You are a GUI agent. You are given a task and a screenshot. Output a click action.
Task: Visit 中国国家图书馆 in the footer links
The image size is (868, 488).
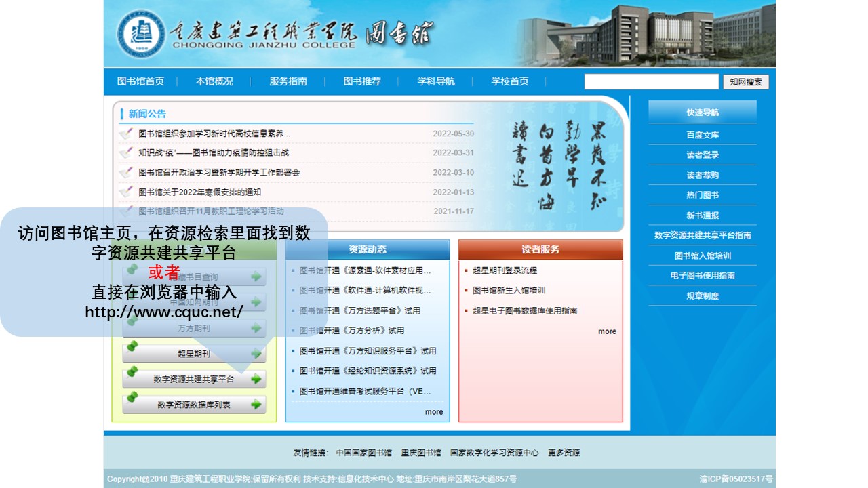pyautogui.click(x=363, y=453)
